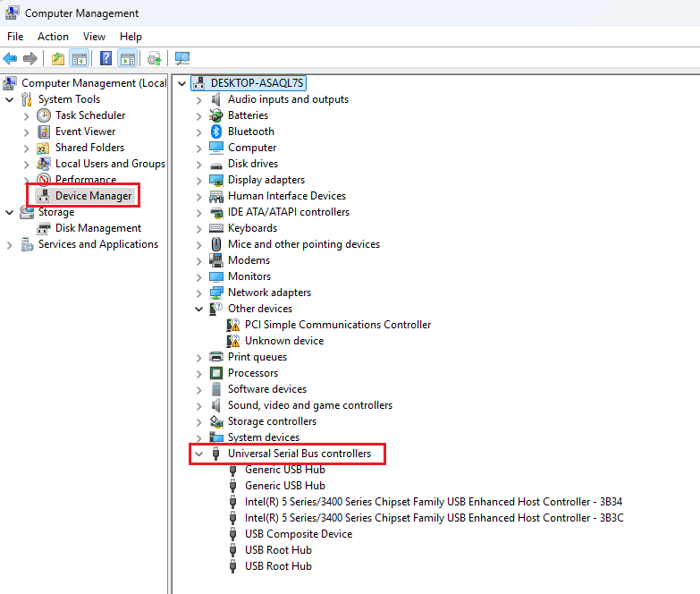Click the Scan for hardware changes monitor icon
The height and width of the screenshot is (594, 700).
tap(182, 58)
